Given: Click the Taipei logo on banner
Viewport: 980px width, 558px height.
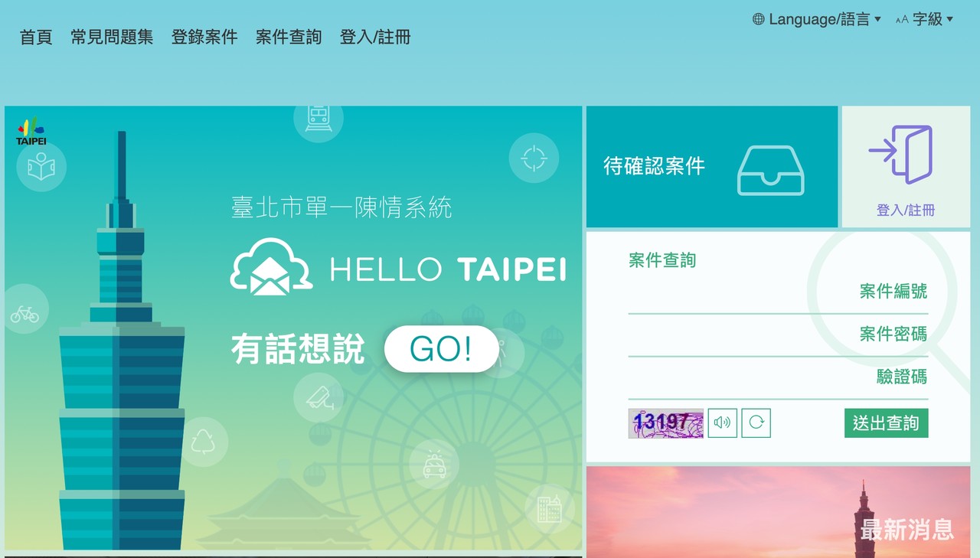Looking at the screenshot, I should [31, 132].
